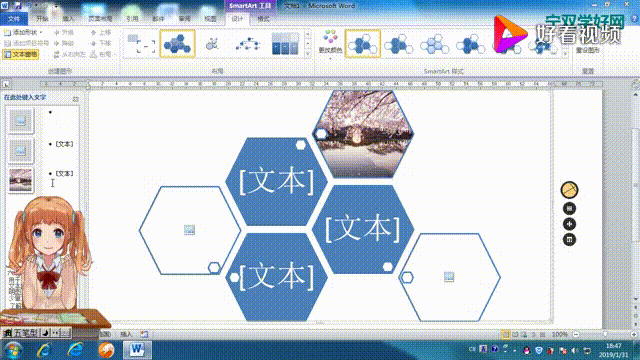Click picture placeholder in bottom-right hexagon
640x360 pixels.
pos(449,277)
